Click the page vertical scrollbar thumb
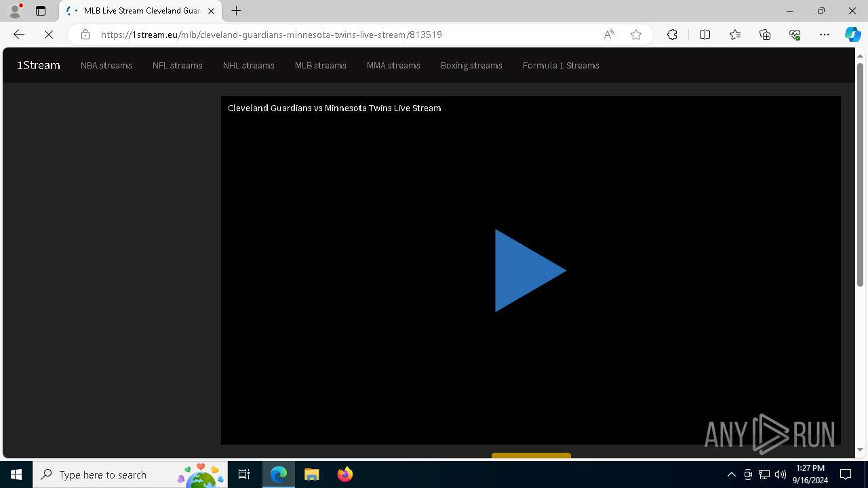The width and height of the screenshot is (868, 488). [861, 174]
